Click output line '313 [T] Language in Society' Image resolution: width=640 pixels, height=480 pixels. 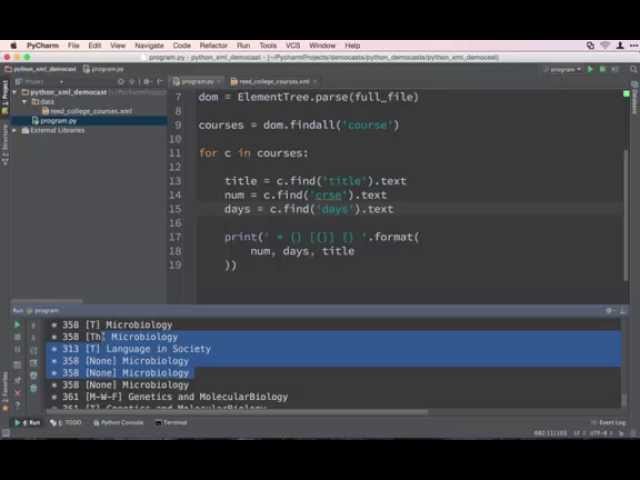click(x=131, y=349)
